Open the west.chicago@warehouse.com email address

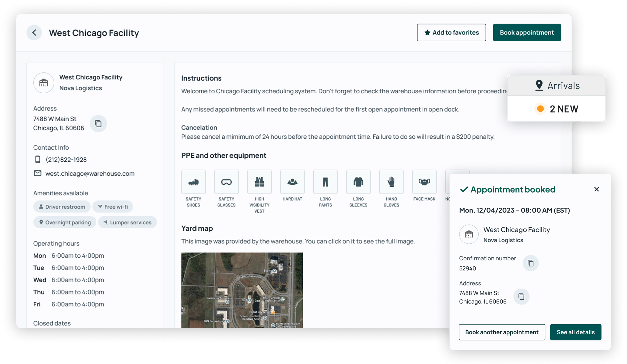click(90, 173)
